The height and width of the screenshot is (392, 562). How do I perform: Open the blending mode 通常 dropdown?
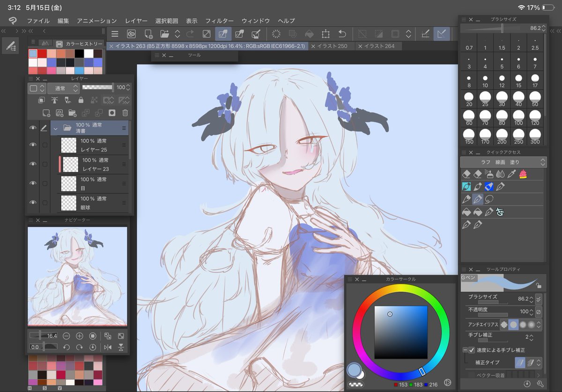tap(63, 88)
